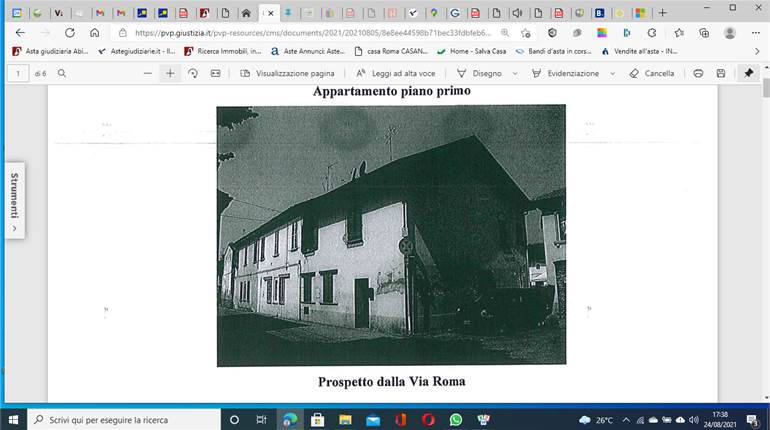Zoom in with the PDF plus icon
Image resolution: width=770 pixels, height=430 pixels.
click(x=170, y=73)
